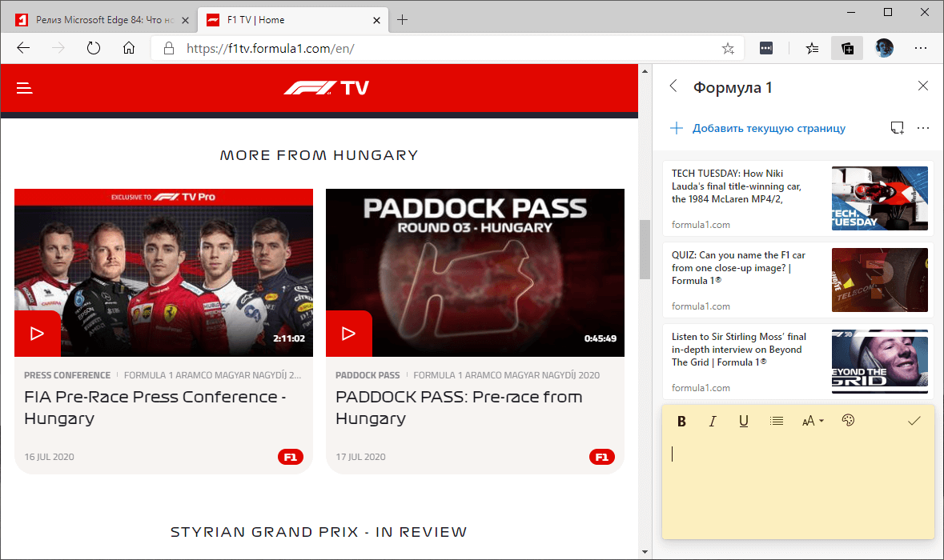
Task: Click the page scroll up arrow
Action: coord(645,71)
